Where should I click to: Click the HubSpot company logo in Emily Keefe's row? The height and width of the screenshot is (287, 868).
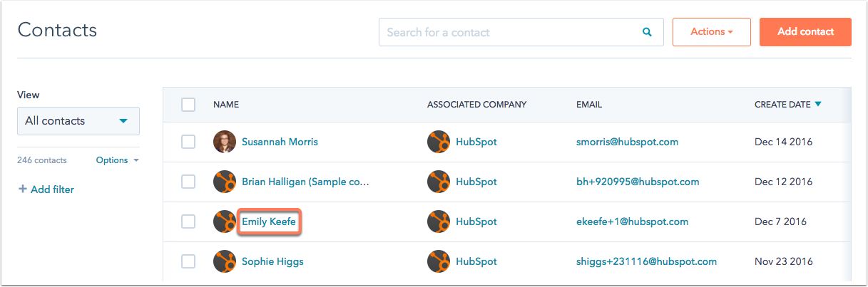tap(439, 221)
